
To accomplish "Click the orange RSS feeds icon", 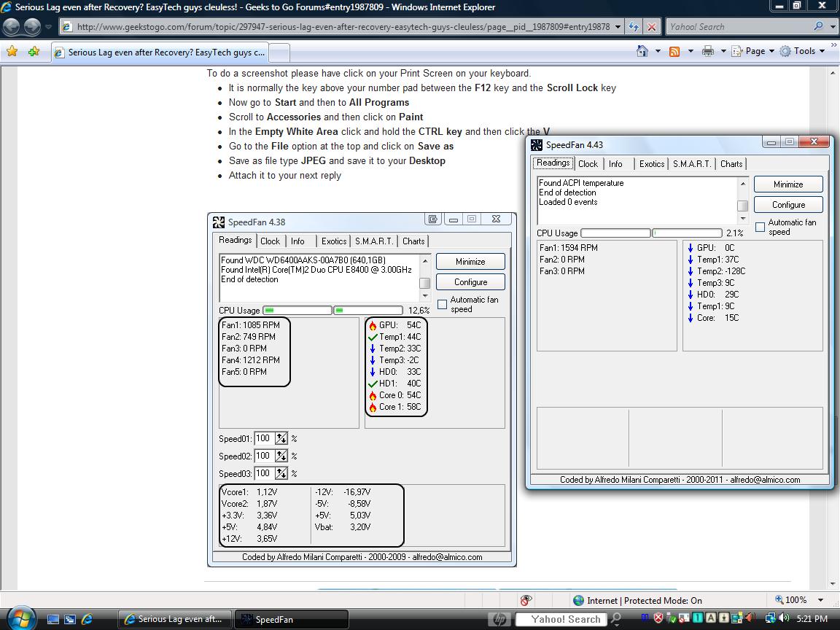I will click(x=674, y=52).
